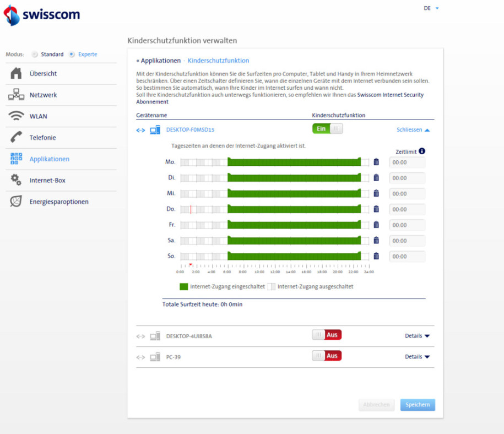Open the DE language dropdown
This screenshot has width=504, height=434.
[431, 8]
